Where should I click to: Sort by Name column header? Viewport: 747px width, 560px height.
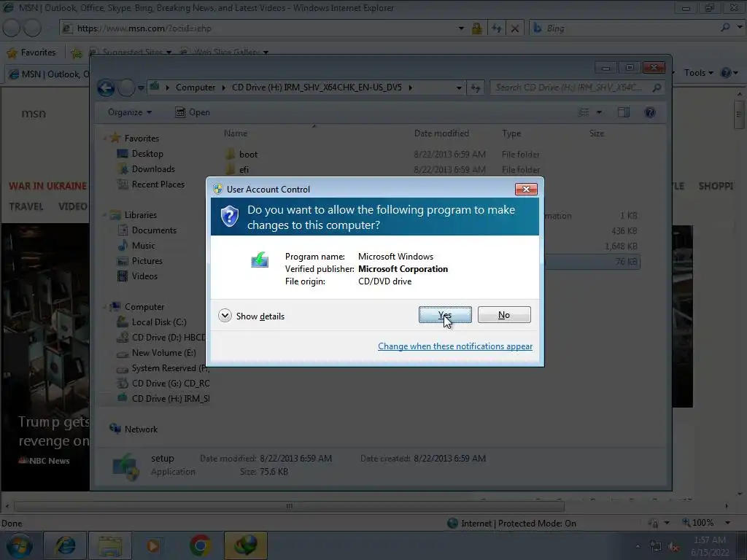coord(236,133)
